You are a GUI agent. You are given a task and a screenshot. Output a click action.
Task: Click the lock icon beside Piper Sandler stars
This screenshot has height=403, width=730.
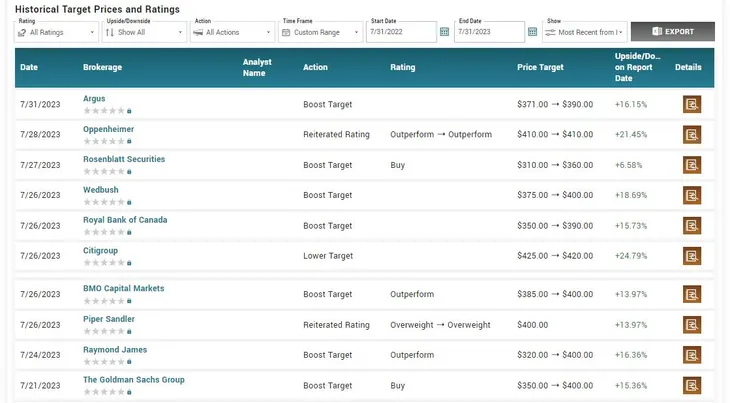[129, 332]
